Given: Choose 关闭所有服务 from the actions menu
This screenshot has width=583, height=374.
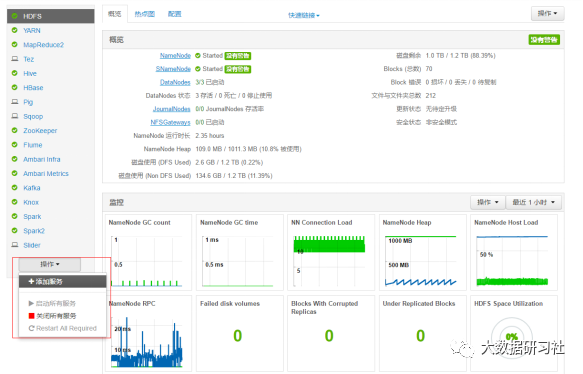Looking at the screenshot, I should (x=62, y=316).
